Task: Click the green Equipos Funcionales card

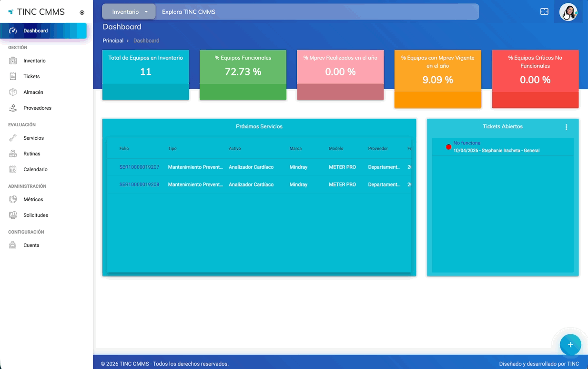Action: (243, 75)
